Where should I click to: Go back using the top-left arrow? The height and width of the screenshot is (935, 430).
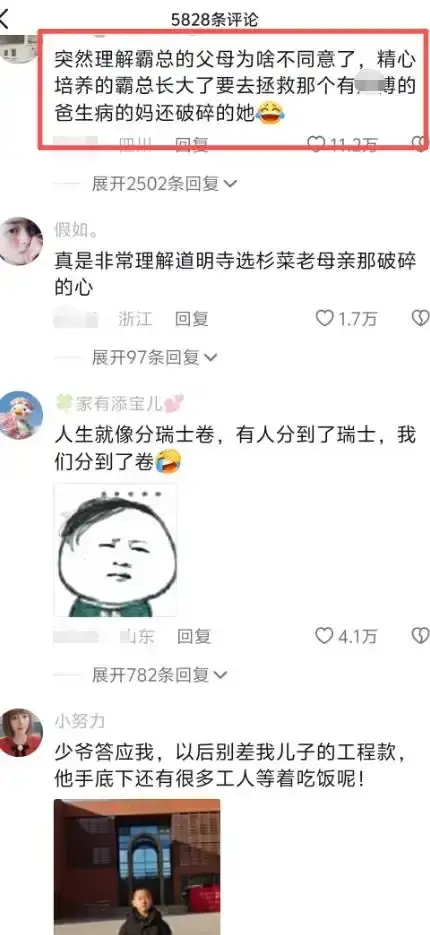pyautogui.click(x=5, y=18)
